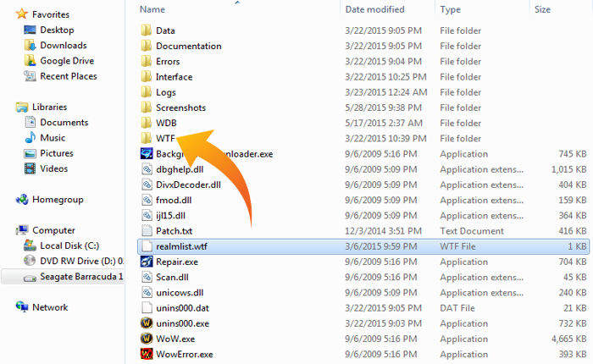The image size is (593, 364).
Task: Click the WoW.exe game icon
Action: 147,339
